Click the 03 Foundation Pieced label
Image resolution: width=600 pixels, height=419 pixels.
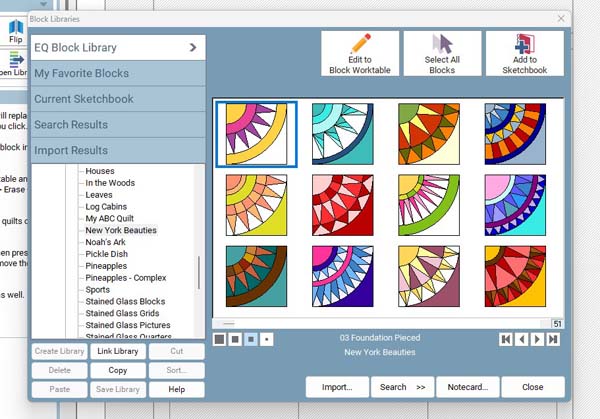[380, 338]
